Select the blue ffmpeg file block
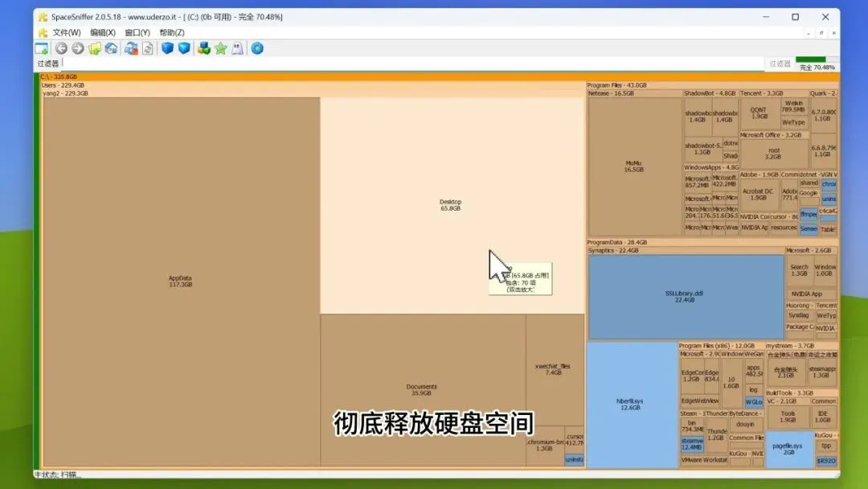Viewport: 868px width, 489px height. point(809,214)
